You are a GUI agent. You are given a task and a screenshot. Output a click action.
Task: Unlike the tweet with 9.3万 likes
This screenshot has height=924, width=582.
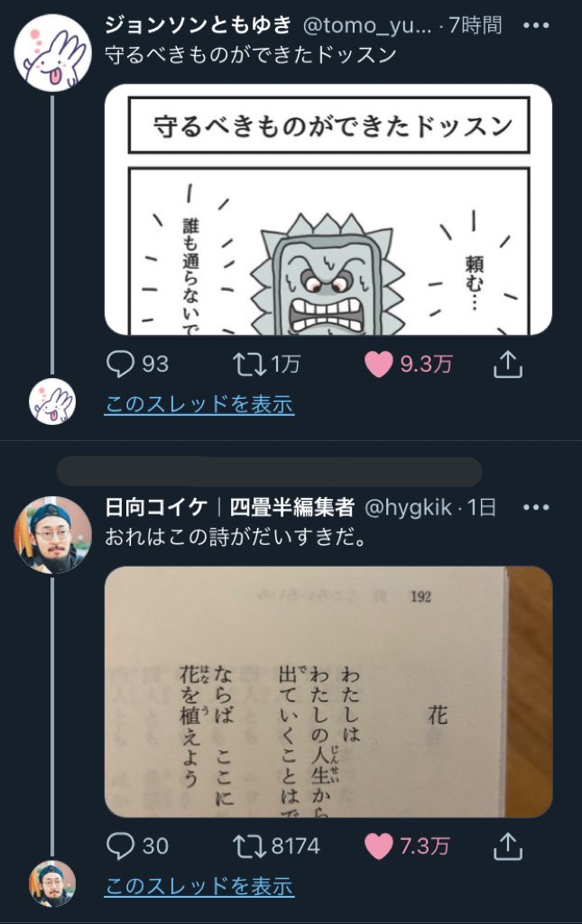pyautogui.click(x=378, y=365)
